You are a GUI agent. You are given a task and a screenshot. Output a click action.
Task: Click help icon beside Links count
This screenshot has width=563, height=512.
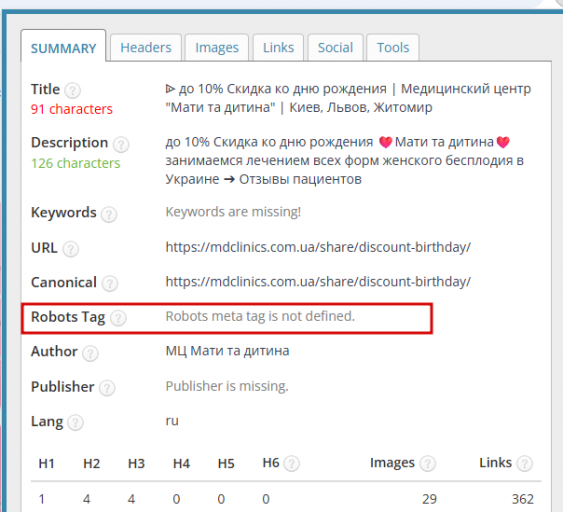point(525,464)
